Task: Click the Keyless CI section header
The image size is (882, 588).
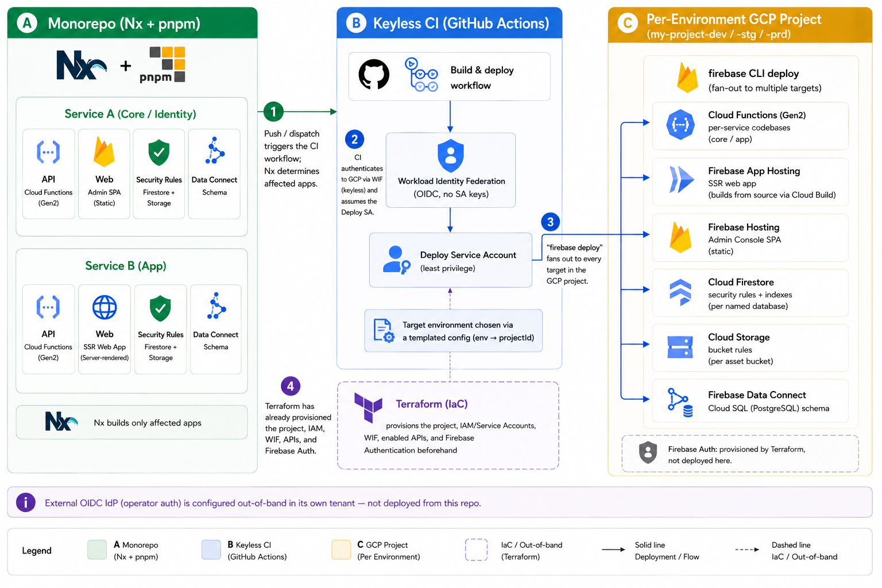Action: coord(449,23)
